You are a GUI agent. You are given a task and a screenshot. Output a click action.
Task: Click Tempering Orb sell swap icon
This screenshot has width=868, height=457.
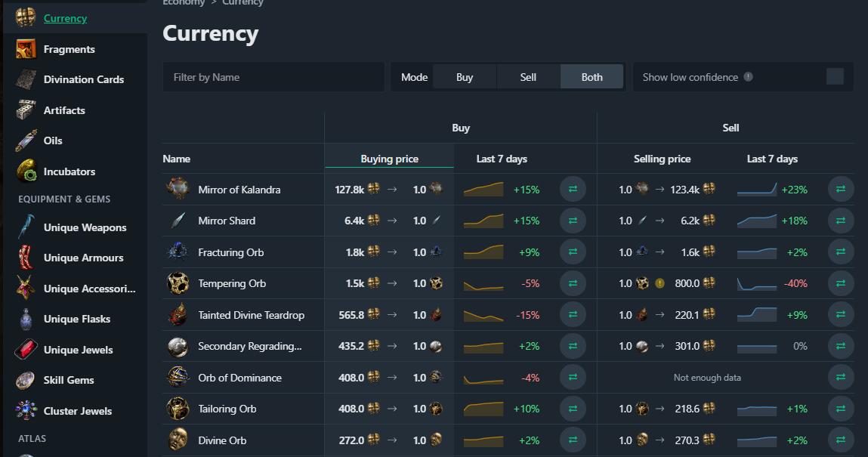[841, 283]
